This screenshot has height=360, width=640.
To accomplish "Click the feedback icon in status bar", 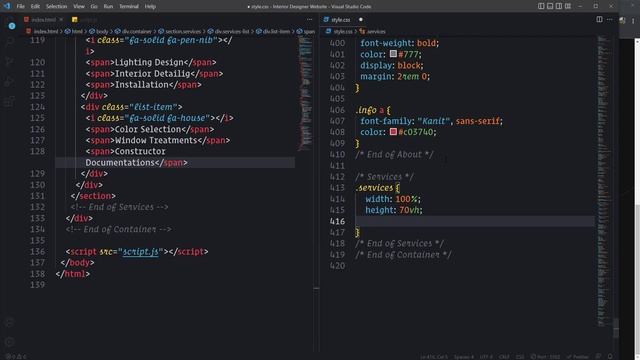I will tap(598, 356).
